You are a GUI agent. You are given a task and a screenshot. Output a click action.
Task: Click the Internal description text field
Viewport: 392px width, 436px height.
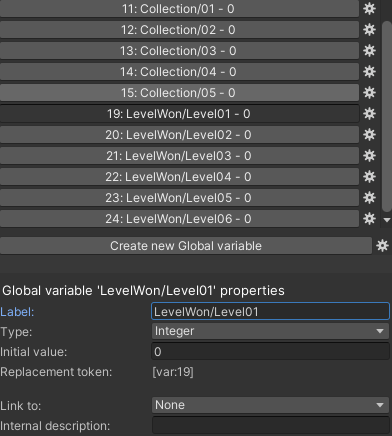[270, 425]
